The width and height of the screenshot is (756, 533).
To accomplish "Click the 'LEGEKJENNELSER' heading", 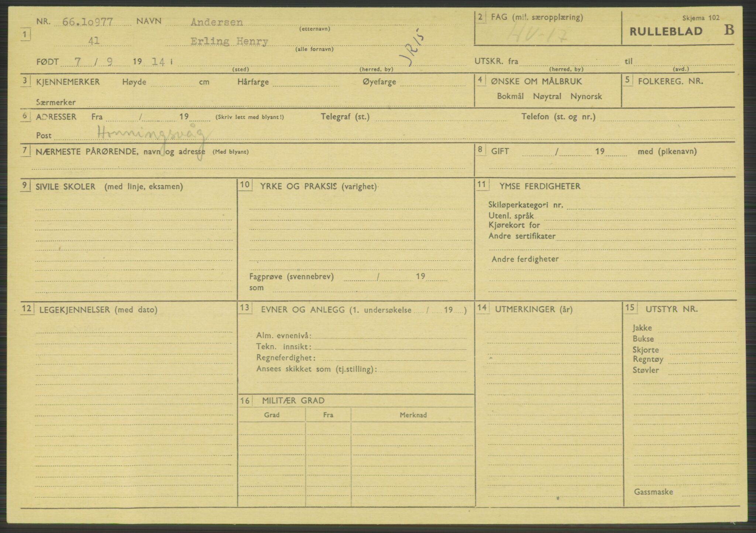I will [75, 310].
